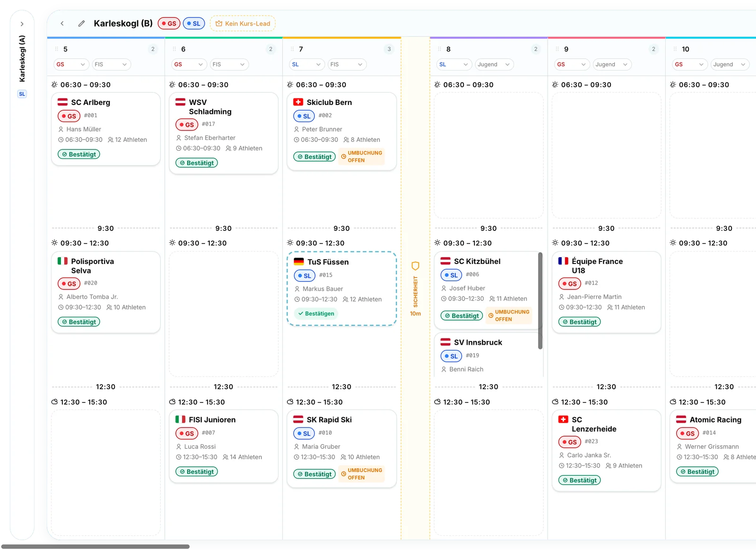Click the GS tag on WSV Schladming card
This screenshot has width=756, height=550.
(x=187, y=125)
